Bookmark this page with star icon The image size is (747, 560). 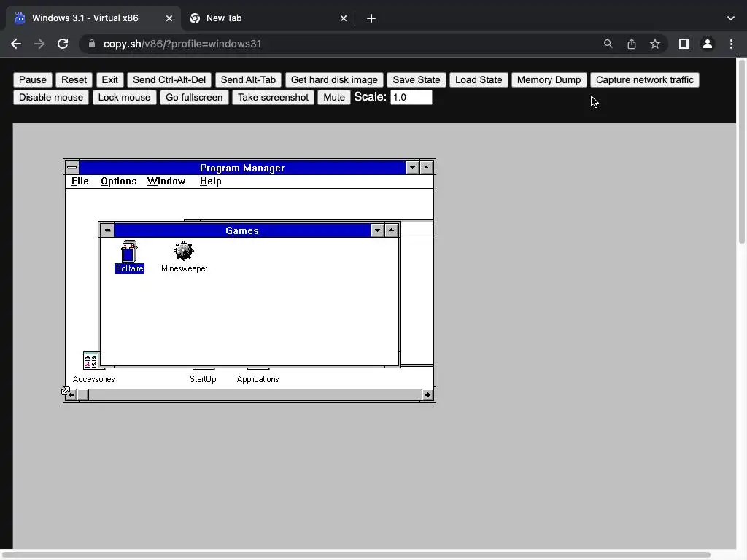[x=655, y=44]
